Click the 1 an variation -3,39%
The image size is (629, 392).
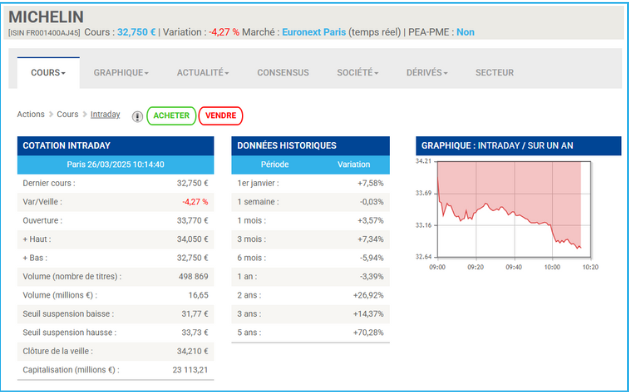point(371,276)
